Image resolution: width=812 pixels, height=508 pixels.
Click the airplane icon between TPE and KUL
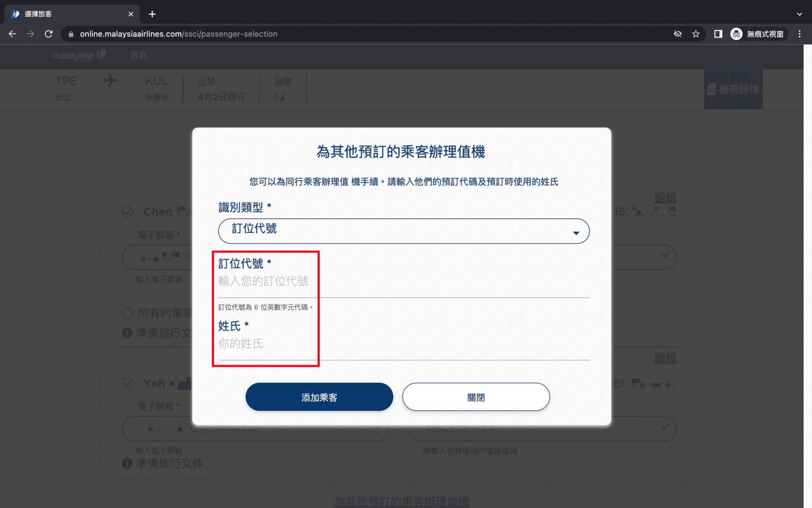[x=110, y=80]
